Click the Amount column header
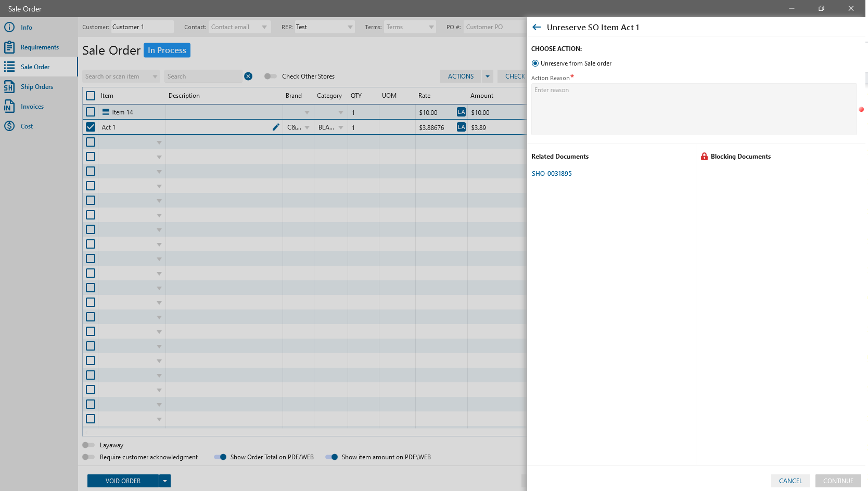 coord(482,96)
